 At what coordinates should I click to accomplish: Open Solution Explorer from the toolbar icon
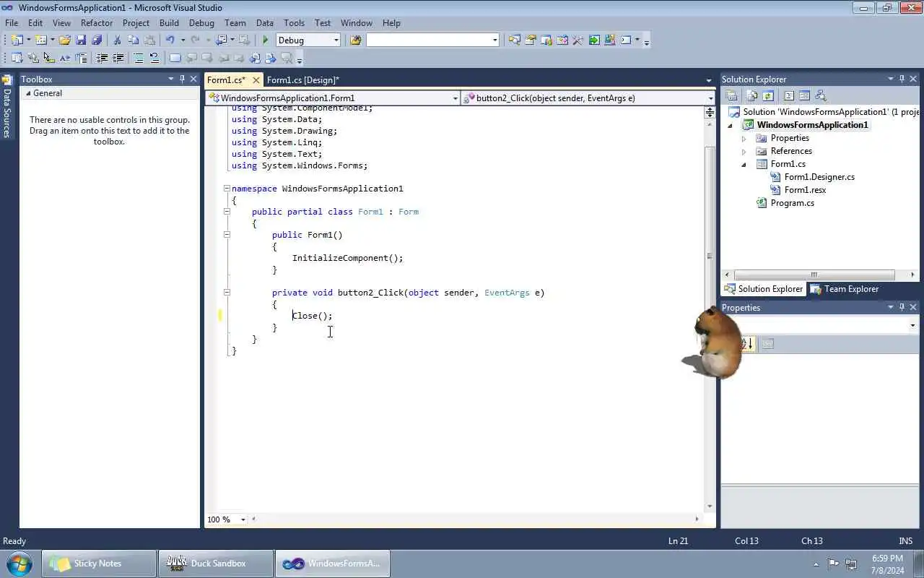pos(514,40)
